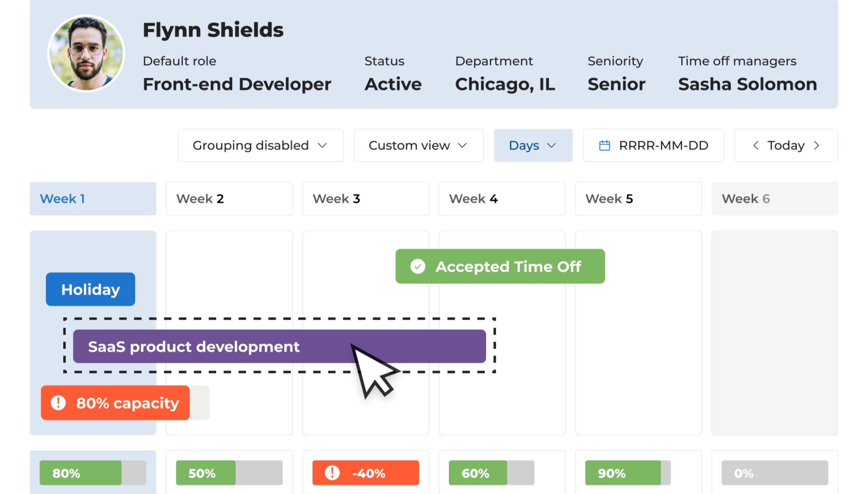868x494 pixels.
Task: Select the Week 5 column header
Action: click(x=638, y=198)
